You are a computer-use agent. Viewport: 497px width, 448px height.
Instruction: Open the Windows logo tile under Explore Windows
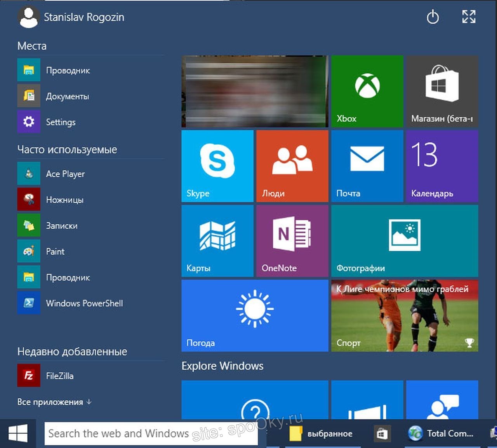[x=367, y=400]
